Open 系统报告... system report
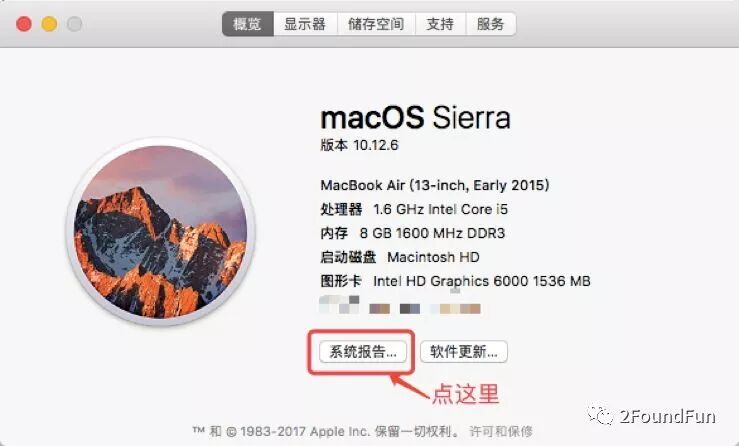Image resolution: width=739 pixels, height=446 pixels. click(363, 352)
